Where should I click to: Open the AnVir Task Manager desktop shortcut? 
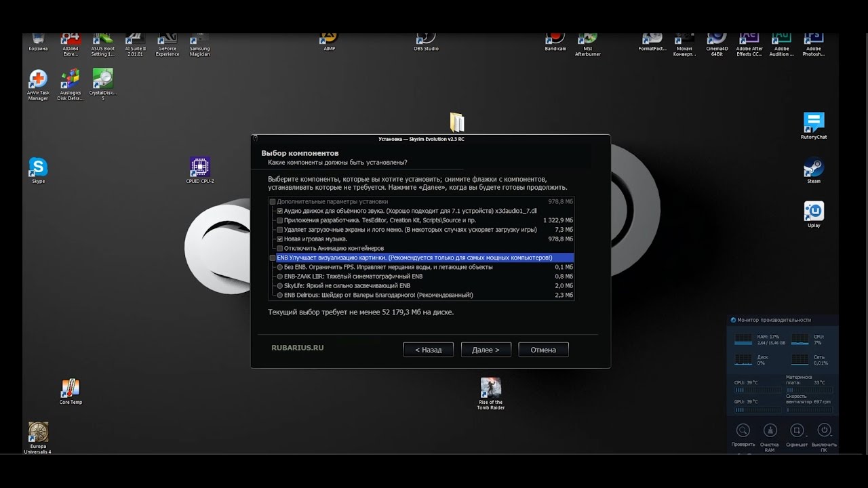click(38, 85)
